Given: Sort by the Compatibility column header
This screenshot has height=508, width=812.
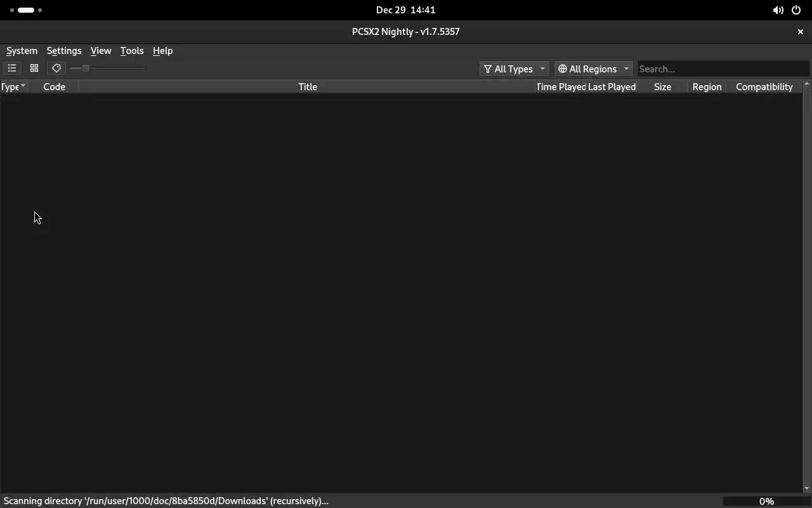Looking at the screenshot, I should [764, 87].
